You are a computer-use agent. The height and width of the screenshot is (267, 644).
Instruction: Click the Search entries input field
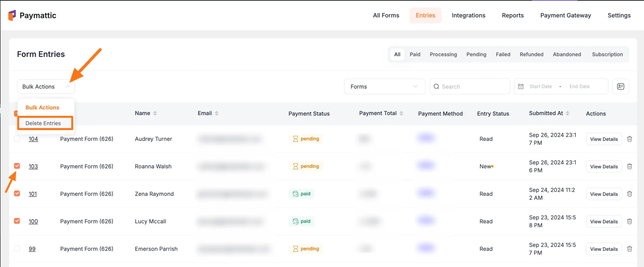click(473, 86)
